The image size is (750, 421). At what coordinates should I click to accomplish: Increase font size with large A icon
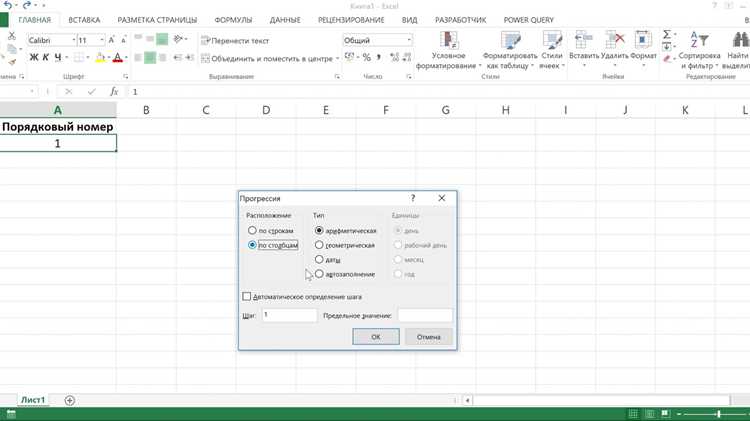click(x=111, y=40)
